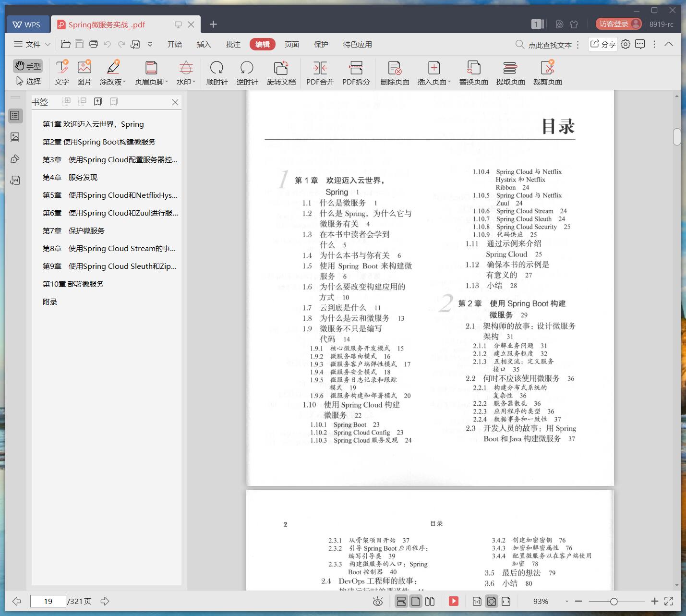This screenshot has width=686, height=616.
Task: Open the zoom percentage dropdown arrow
Action: click(566, 601)
